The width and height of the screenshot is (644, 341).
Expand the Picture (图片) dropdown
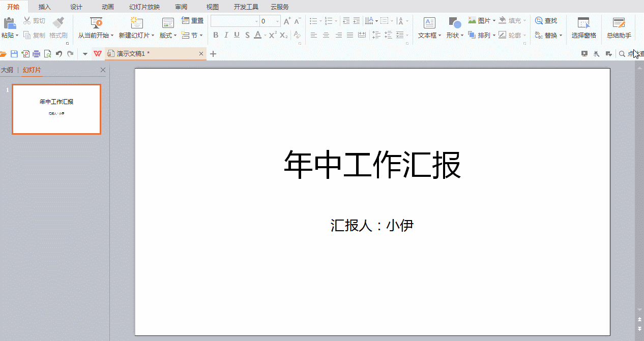[494, 21]
